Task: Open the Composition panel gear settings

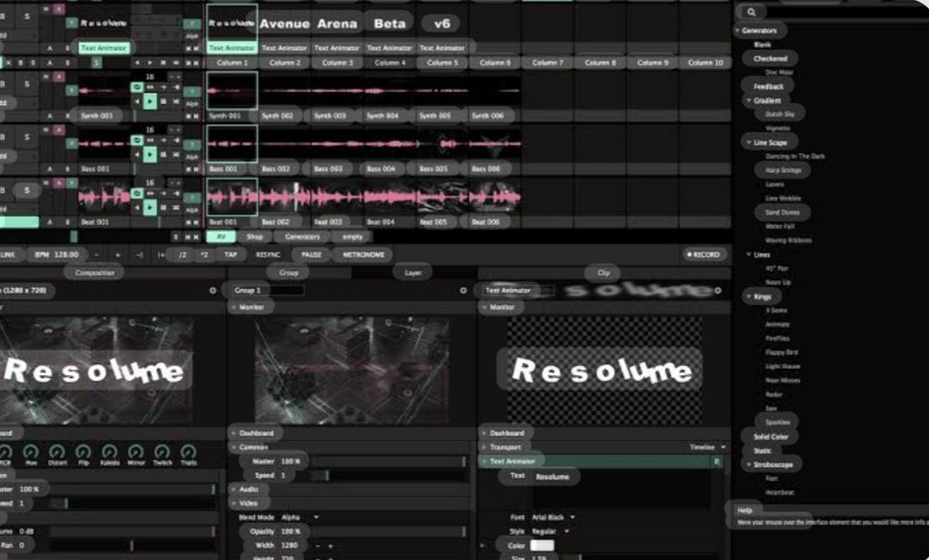Action: pos(213,291)
